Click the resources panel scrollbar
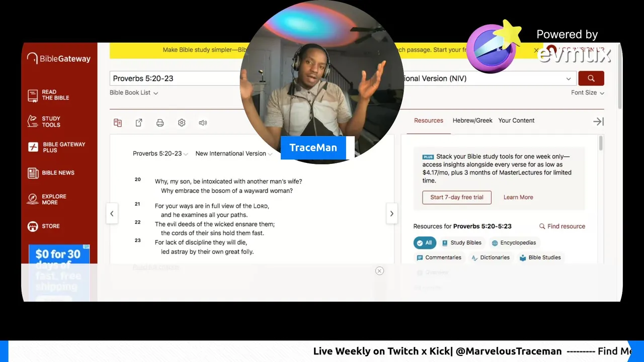Image resolution: width=644 pixels, height=362 pixels. click(601, 144)
